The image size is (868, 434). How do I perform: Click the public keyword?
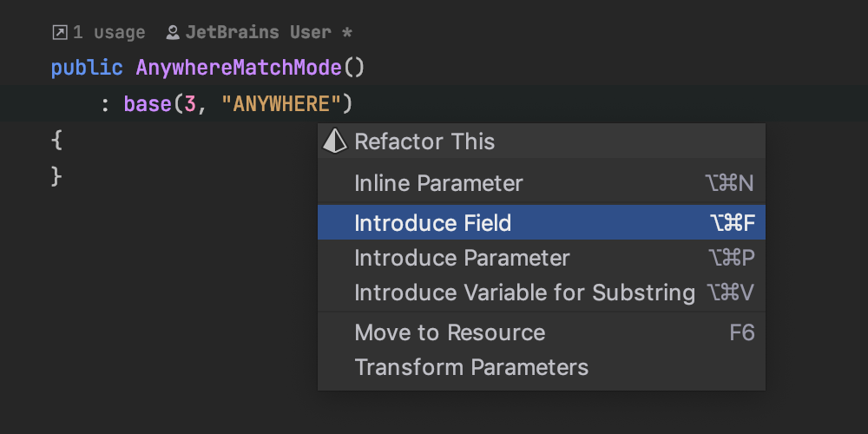[87, 68]
